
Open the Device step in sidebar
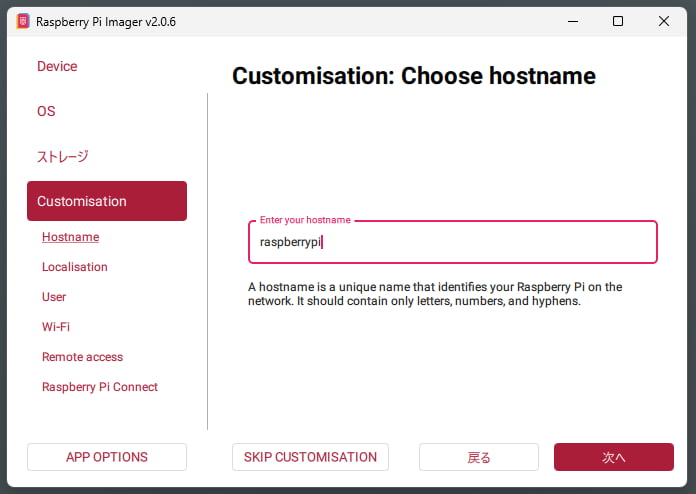(x=57, y=66)
